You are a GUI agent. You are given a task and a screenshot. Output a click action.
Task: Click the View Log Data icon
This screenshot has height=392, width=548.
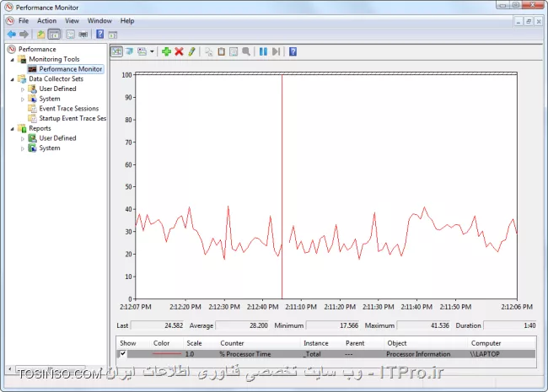(130, 51)
